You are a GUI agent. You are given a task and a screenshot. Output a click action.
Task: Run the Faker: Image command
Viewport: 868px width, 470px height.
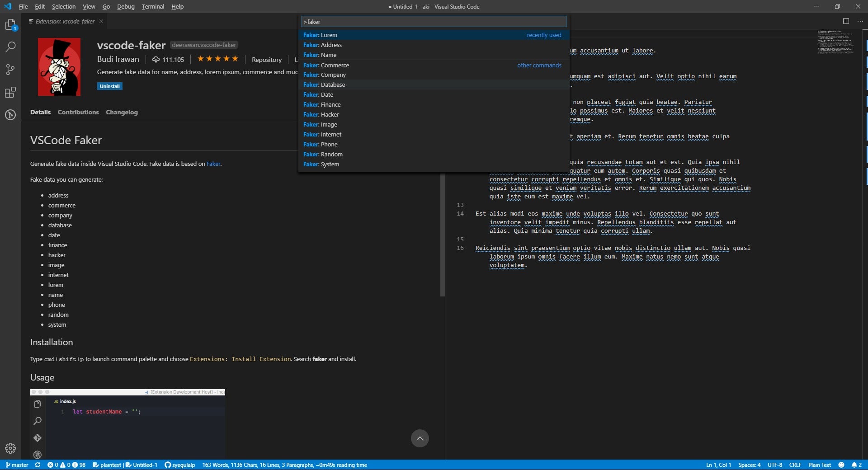[434, 124]
